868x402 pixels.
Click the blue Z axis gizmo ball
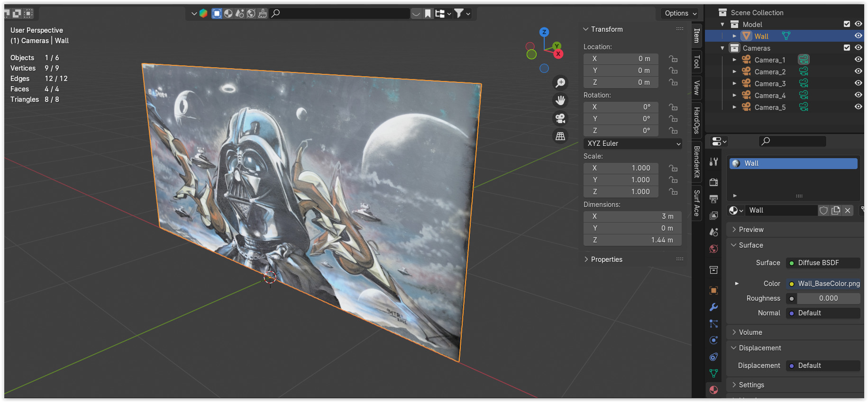pyautogui.click(x=544, y=32)
